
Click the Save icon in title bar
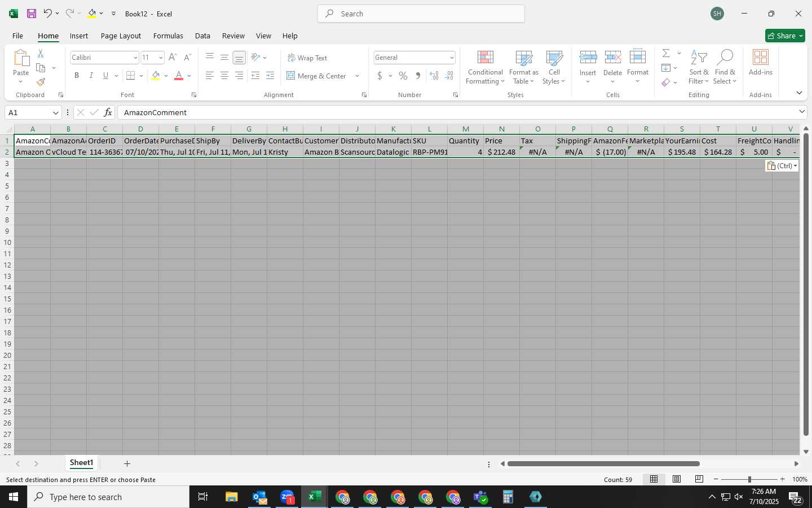click(32, 14)
